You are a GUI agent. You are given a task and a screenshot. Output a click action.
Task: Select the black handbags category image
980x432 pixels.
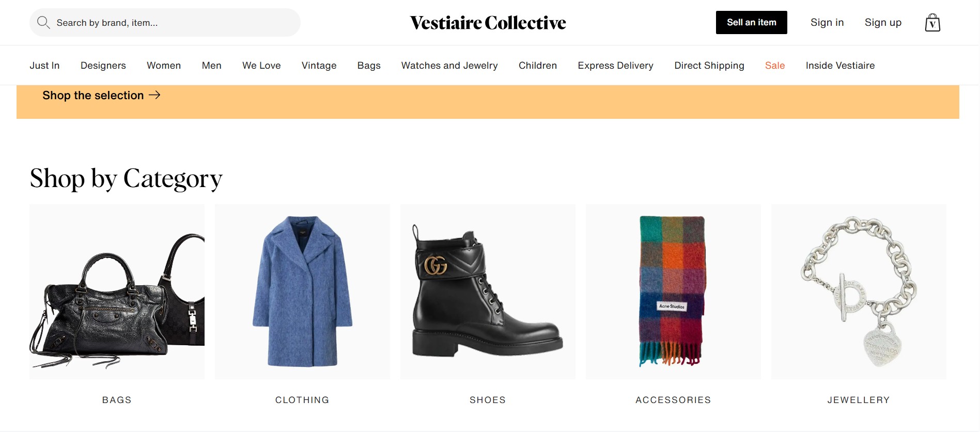pyautogui.click(x=117, y=292)
